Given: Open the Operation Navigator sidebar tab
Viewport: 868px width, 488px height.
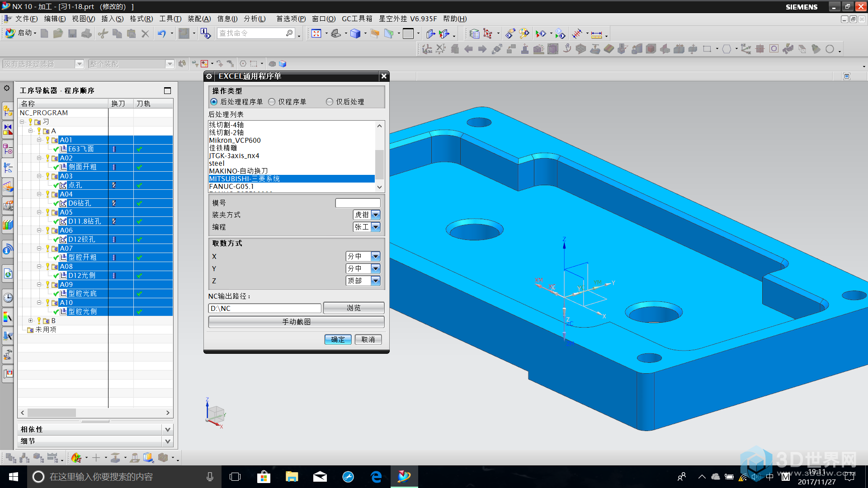Looking at the screenshot, I should click(8, 168).
